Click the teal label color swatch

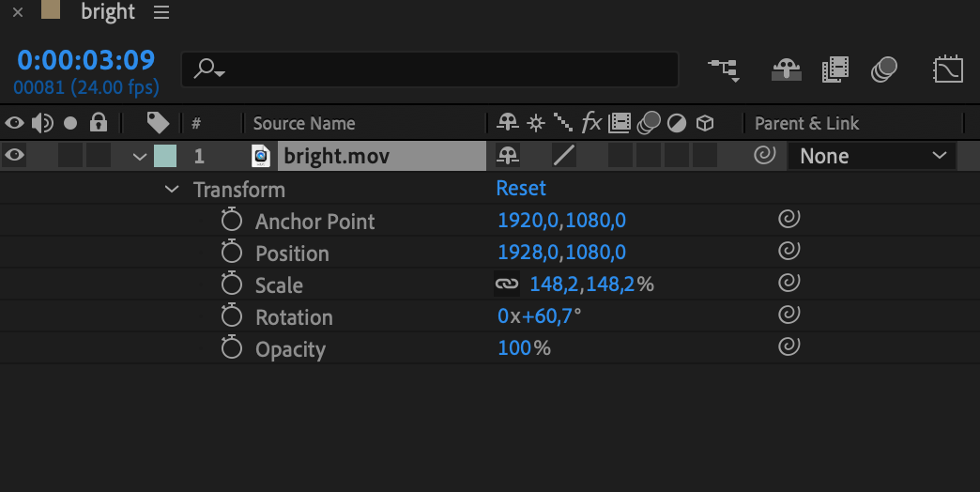click(x=165, y=156)
